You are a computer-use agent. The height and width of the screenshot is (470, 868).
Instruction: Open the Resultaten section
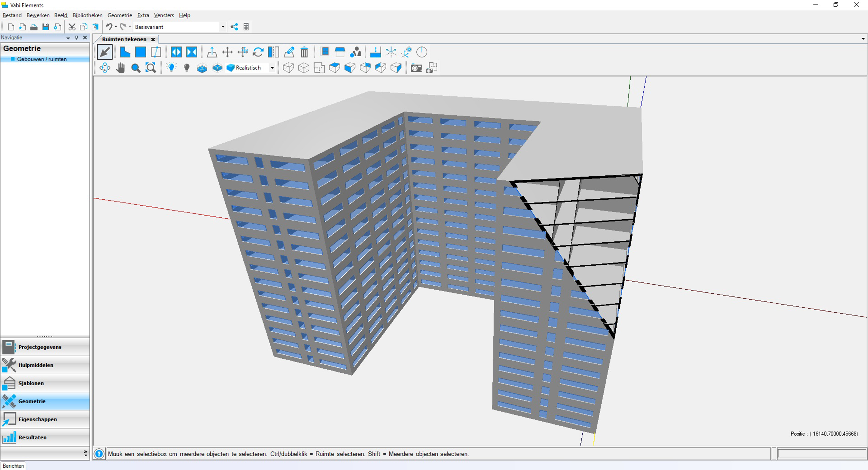[45, 438]
